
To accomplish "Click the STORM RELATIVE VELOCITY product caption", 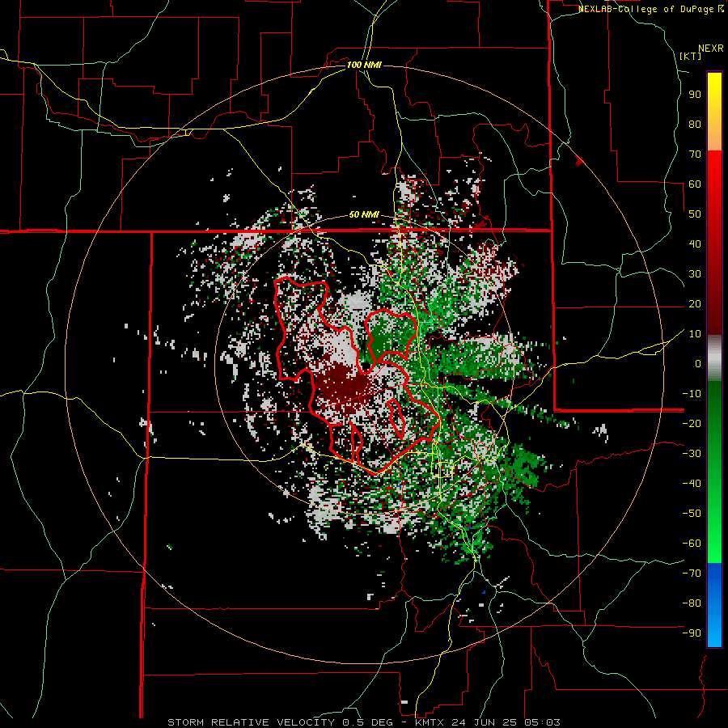I will click(251, 722).
